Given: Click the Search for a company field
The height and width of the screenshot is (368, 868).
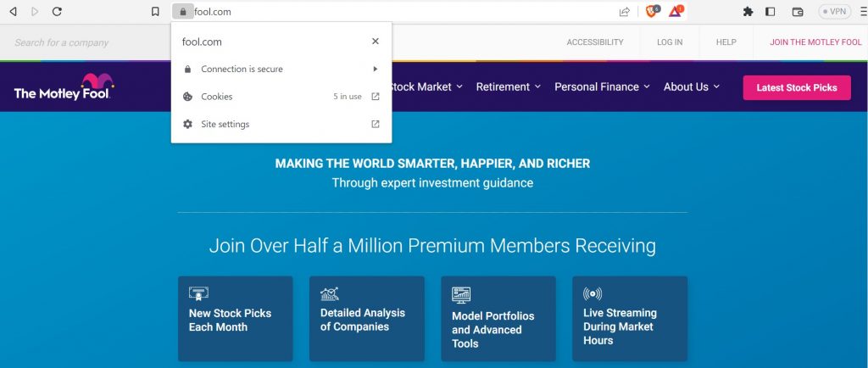Looking at the screenshot, I should 85,42.
